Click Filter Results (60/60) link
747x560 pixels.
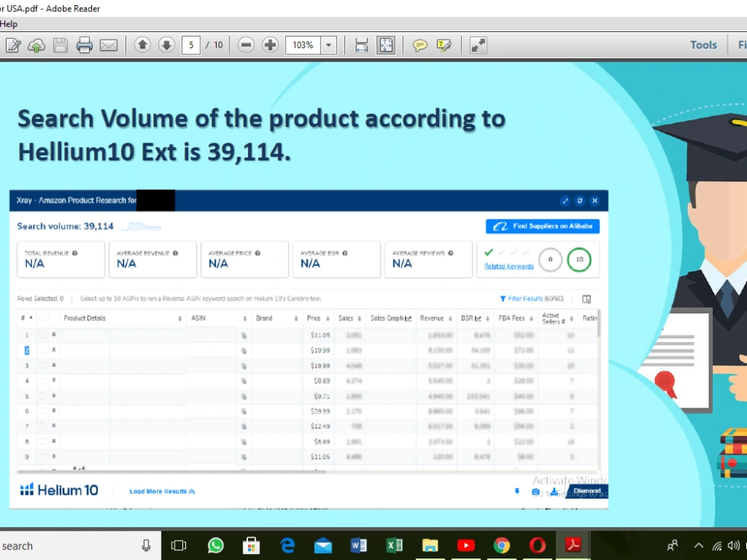[532, 299]
